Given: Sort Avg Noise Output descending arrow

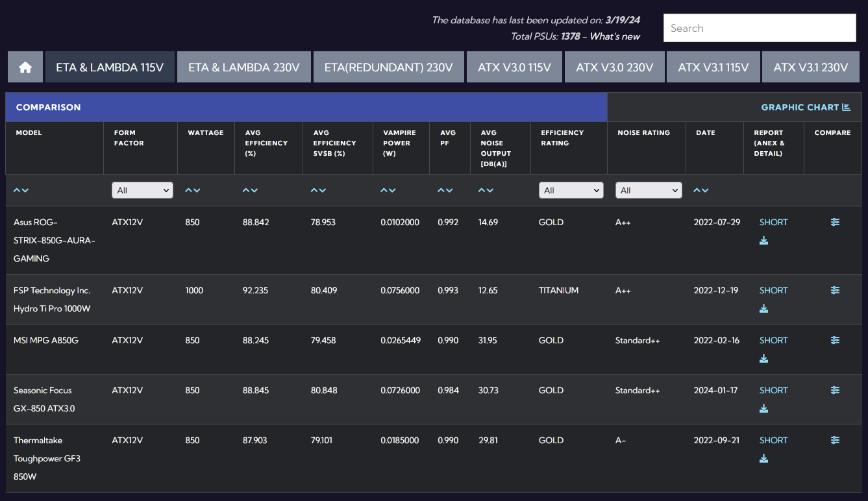Looking at the screenshot, I should coord(490,190).
